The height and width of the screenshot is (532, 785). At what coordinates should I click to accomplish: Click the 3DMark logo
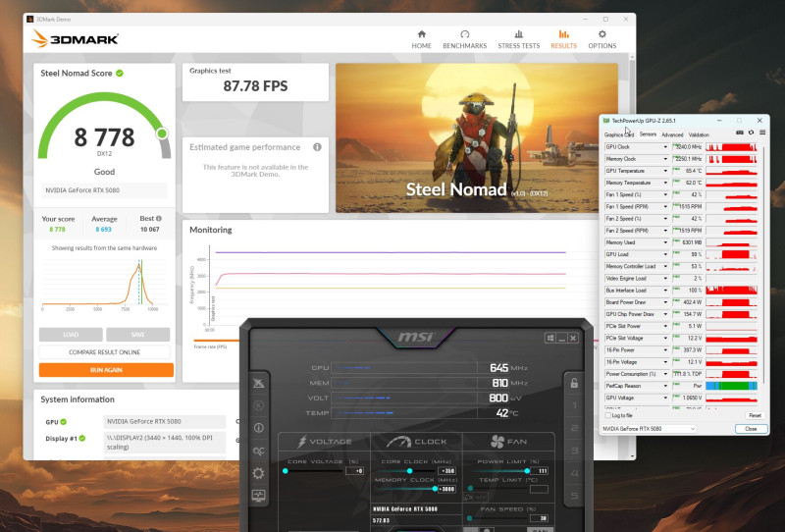click(76, 38)
